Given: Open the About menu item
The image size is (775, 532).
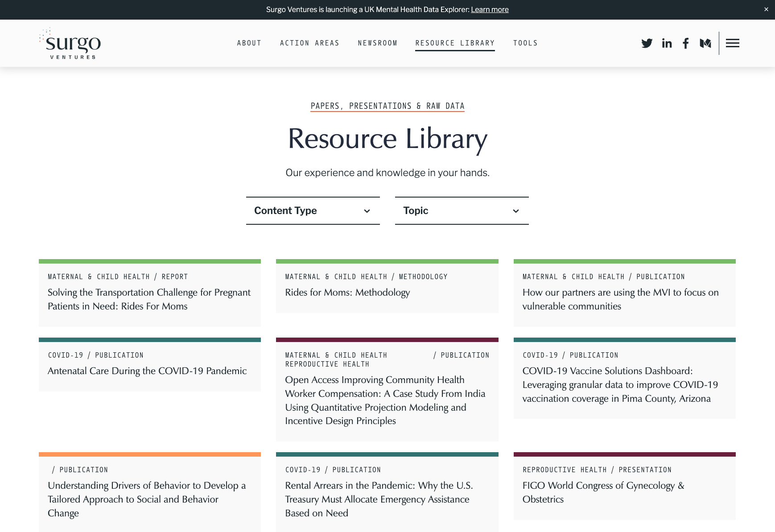Looking at the screenshot, I should (249, 43).
